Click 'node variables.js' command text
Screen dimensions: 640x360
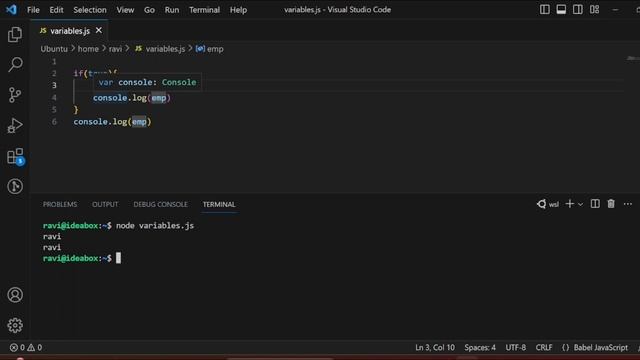(155, 226)
